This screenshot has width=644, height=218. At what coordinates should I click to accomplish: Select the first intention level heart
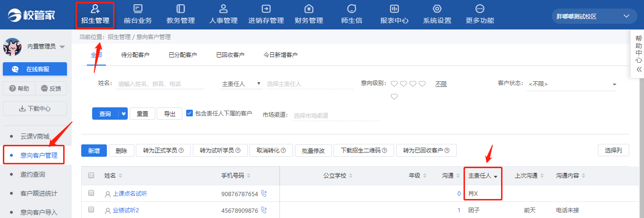pos(394,84)
